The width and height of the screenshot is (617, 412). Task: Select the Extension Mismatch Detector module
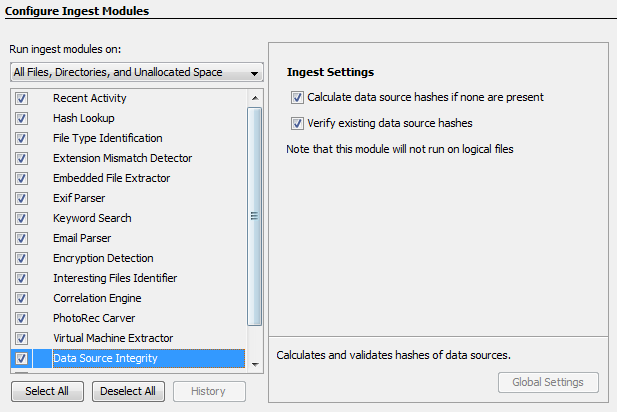(x=122, y=158)
